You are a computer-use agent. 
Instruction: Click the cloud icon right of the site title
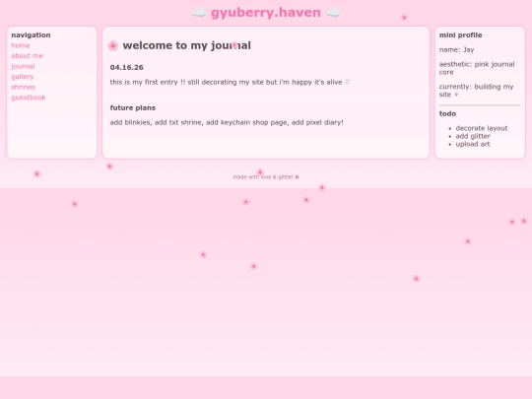tap(333, 13)
